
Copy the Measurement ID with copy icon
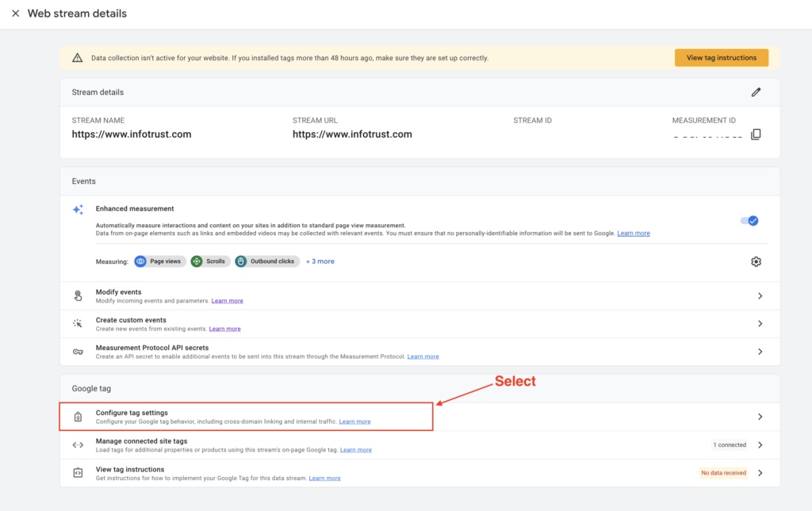pyautogui.click(x=756, y=135)
